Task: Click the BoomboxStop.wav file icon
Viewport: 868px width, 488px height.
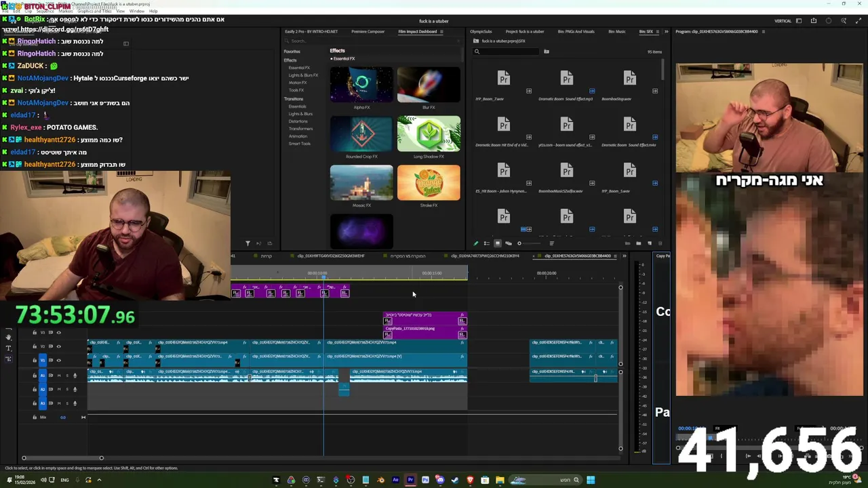Action: coord(630,78)
